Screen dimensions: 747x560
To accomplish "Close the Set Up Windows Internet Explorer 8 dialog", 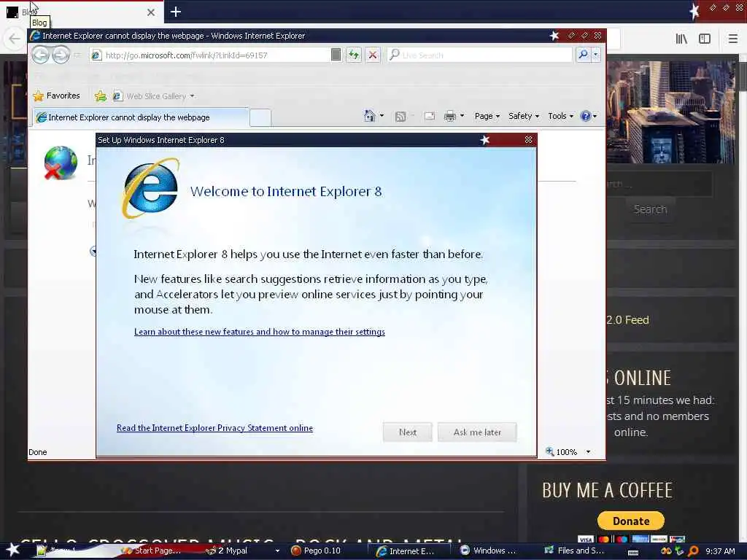I will tap(528, 139).
